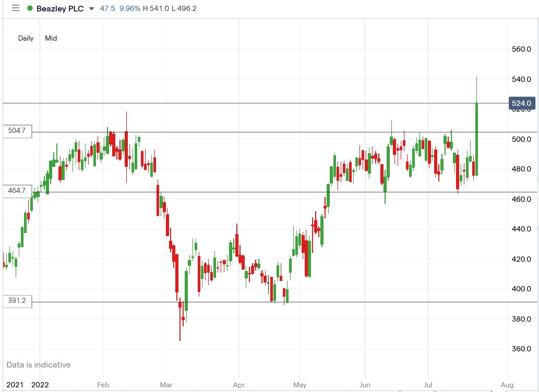Expand the Beazley PLC instrument dropdown arrow
The image size is (539, 392).
tap(91, 8)
